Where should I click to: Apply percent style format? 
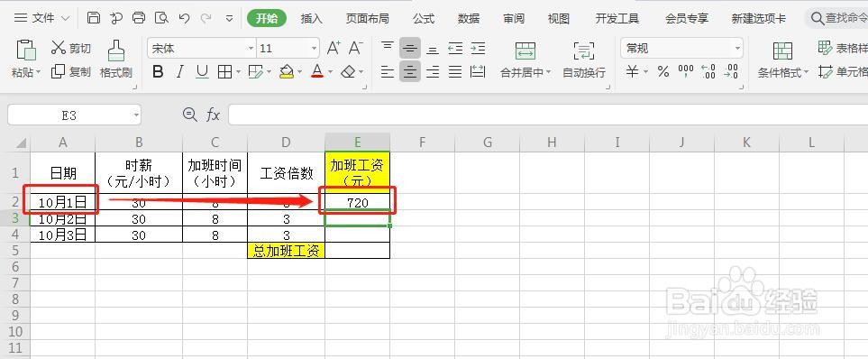[x=662, y=71]
